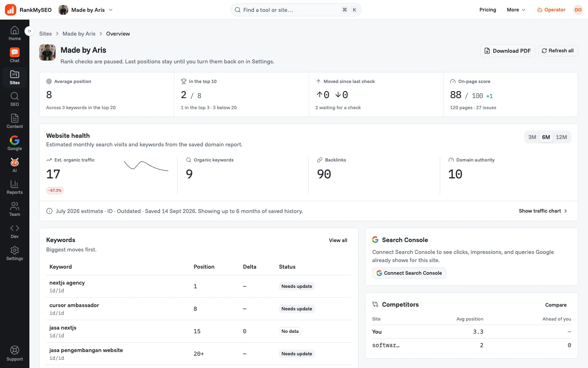The width and height of the screenshot is (588, 368).
Task: Click the softwar… competitor row
Action: [x=472, y=345]
